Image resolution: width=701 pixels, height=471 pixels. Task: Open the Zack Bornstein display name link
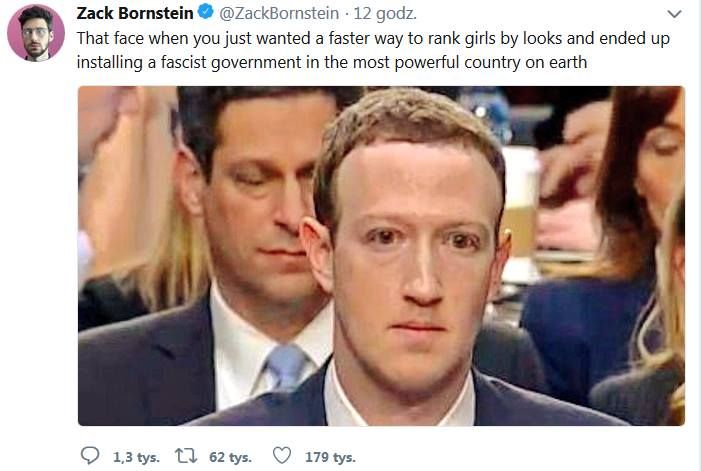coord(135,13)
